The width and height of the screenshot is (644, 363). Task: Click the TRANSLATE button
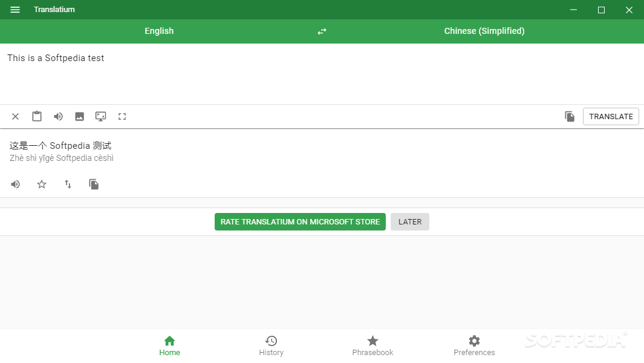[611, 116]
